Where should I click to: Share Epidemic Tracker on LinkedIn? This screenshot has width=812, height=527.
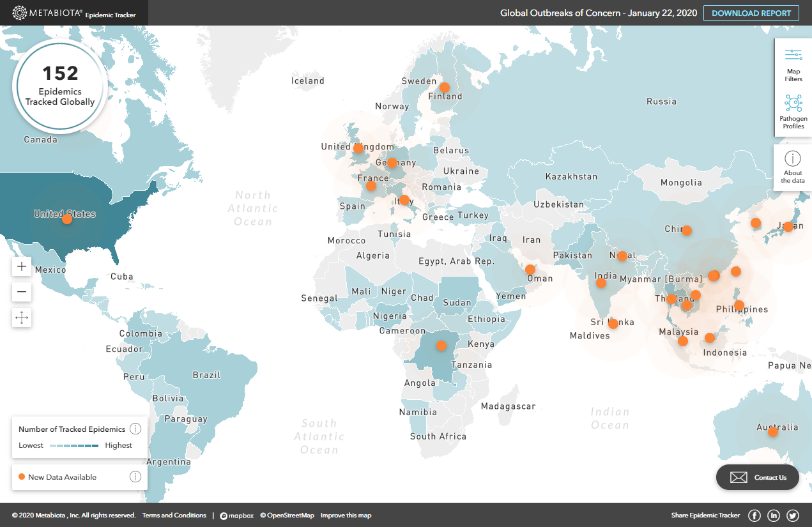pos(774,516)
